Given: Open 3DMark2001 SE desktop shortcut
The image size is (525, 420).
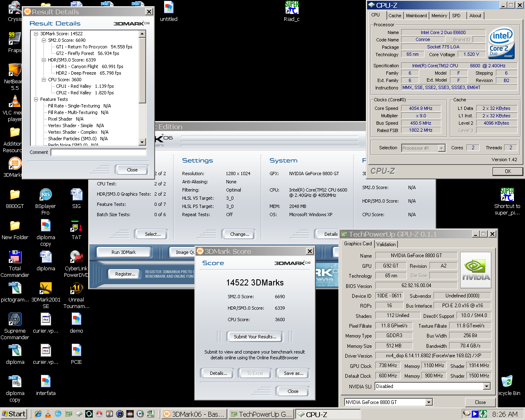Looking at the screenshot, I should [x=46, y=294].
